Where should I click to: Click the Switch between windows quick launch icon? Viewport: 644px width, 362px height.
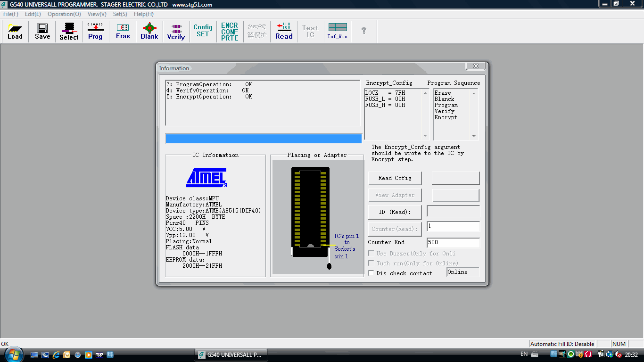(x=45, y=354)
